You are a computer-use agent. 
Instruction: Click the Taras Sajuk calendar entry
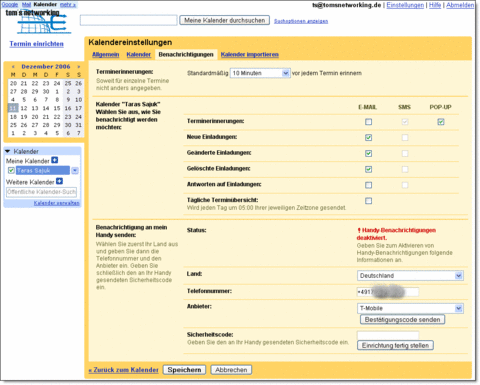(43, 170)
